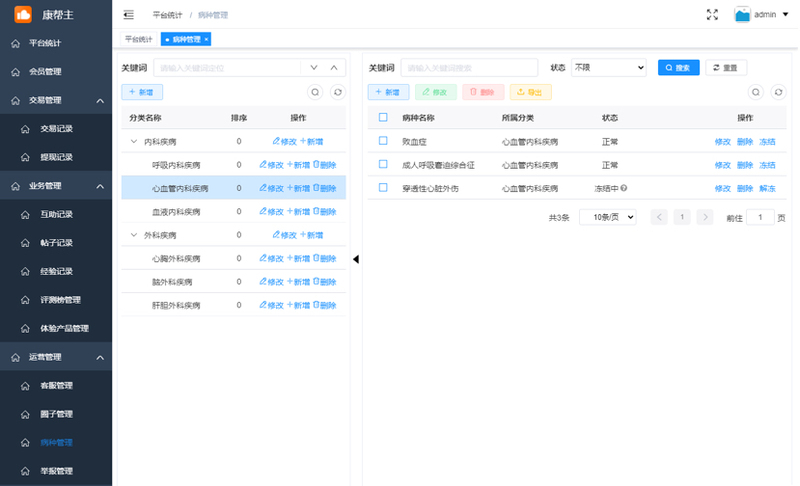The width and height of the screenshot is (800, 486).
Task: Select all rows with header checkbox
Action: pos(383,117)
